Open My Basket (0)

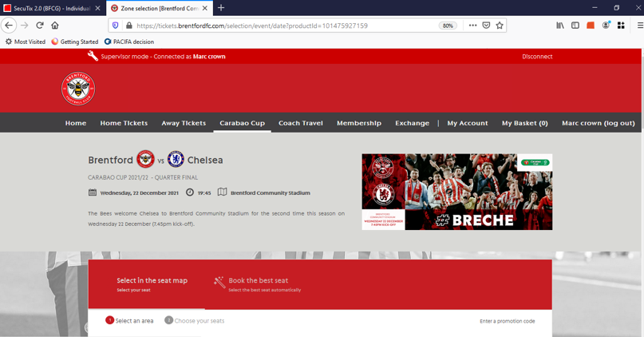525,123
